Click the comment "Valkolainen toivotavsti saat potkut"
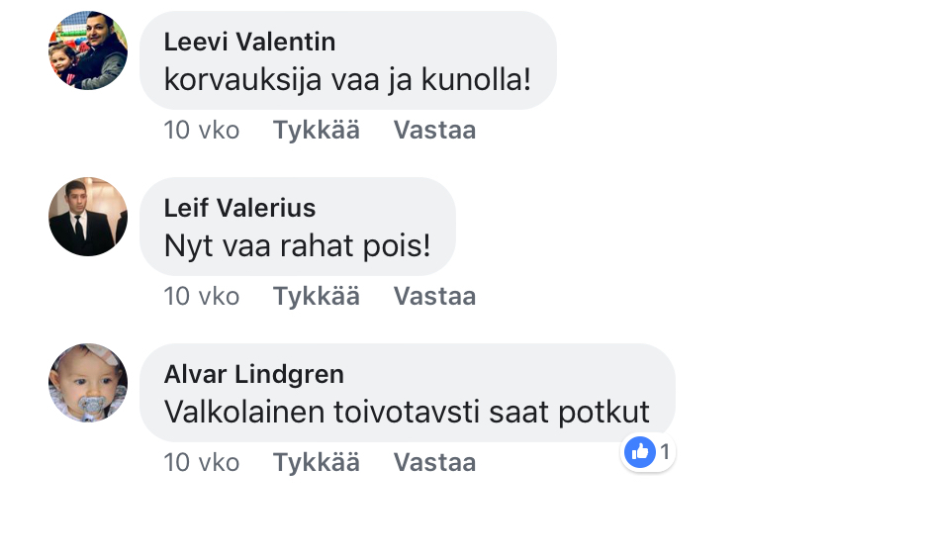 click(x=407, y=412)
